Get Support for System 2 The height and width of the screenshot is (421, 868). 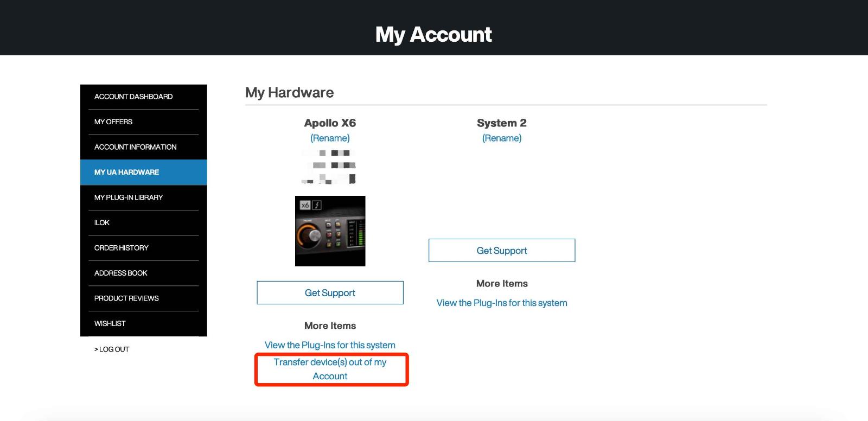(502, 251)
